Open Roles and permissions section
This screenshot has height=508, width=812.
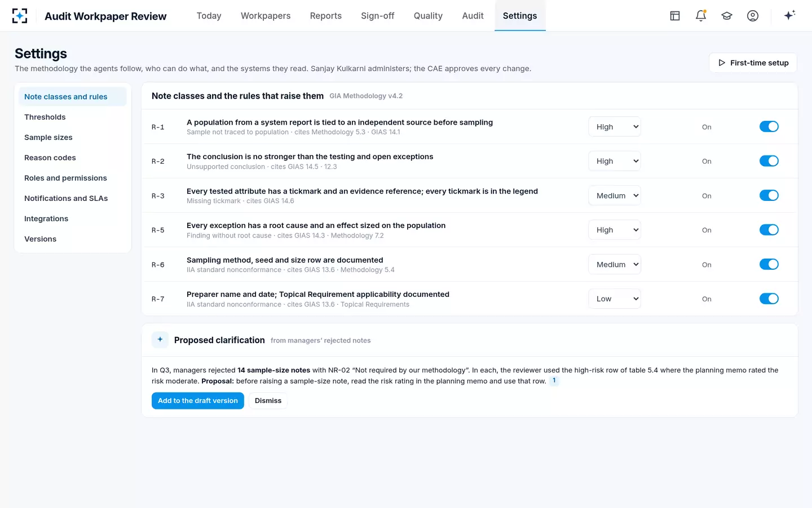click(73, 178)
